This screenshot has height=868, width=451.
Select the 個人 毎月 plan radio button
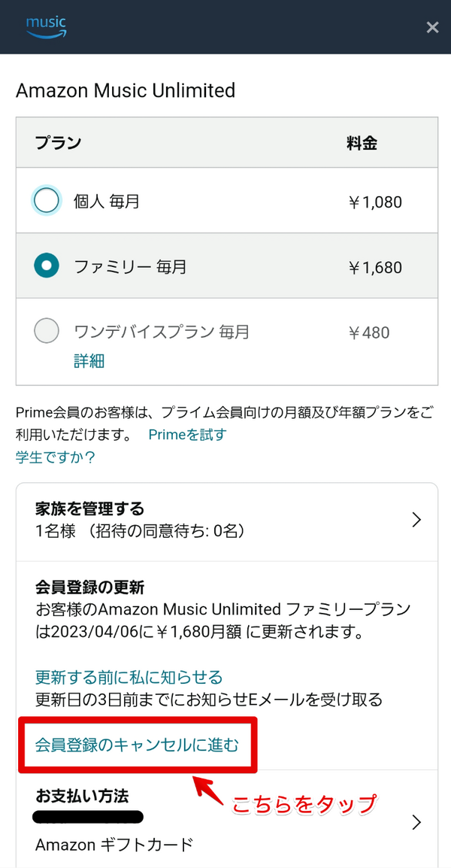(46, 200)
